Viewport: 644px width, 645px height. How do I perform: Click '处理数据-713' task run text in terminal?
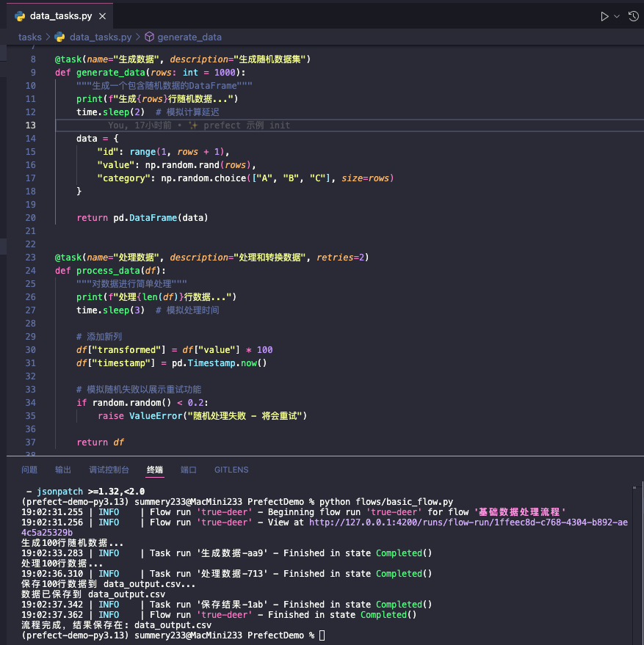pos(232,574)
